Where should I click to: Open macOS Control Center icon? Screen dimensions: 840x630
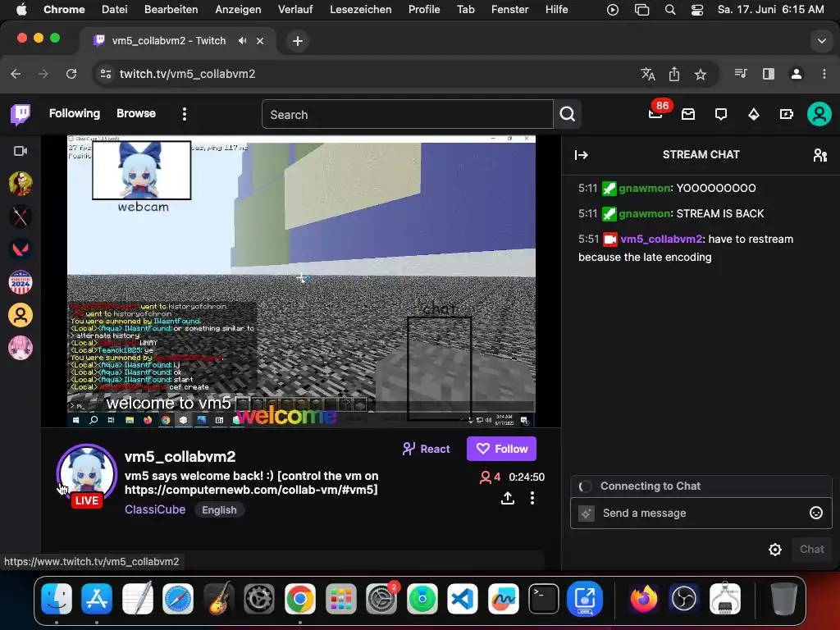pos(697,10)
